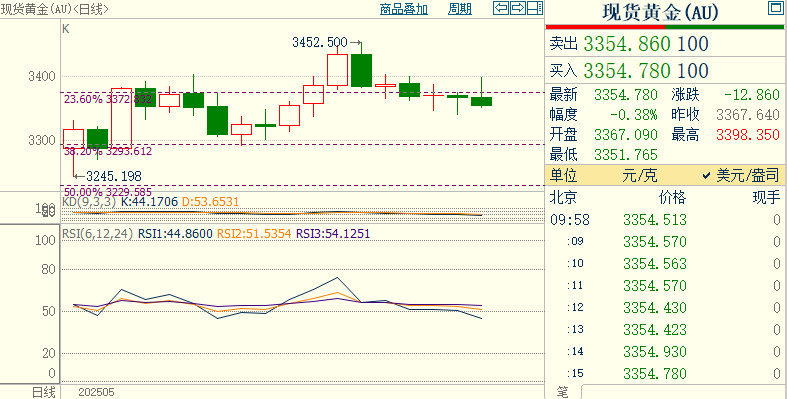Click the red-green buy/sell ratio bar
The width and height of the screenshot is (787, 399).
(665, 27)
